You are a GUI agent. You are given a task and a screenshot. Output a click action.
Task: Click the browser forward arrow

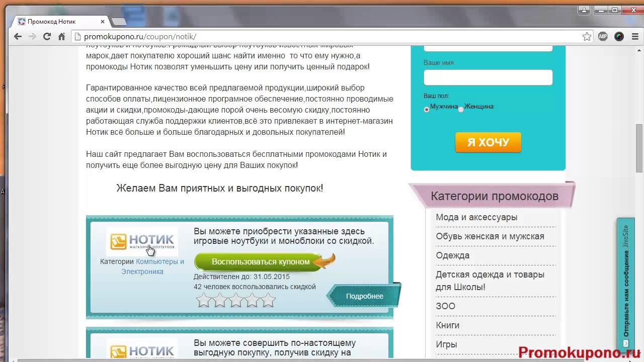pos(32,36)
